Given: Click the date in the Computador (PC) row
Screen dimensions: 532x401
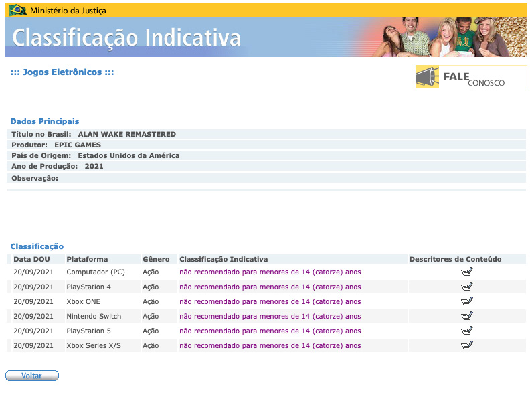Looking at the screenshot, I should (x=33, y=272).
